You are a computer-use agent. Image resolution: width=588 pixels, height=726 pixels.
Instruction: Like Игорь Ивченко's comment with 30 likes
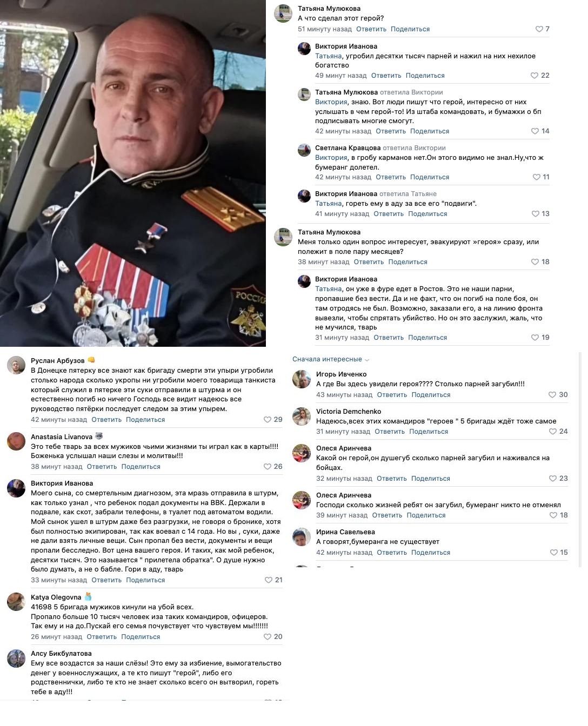click(x=552, y=395)
